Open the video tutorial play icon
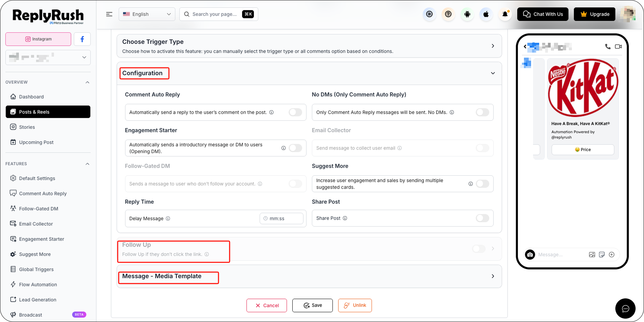The height and width of the screenshot is (322, 644). (429, 14)
